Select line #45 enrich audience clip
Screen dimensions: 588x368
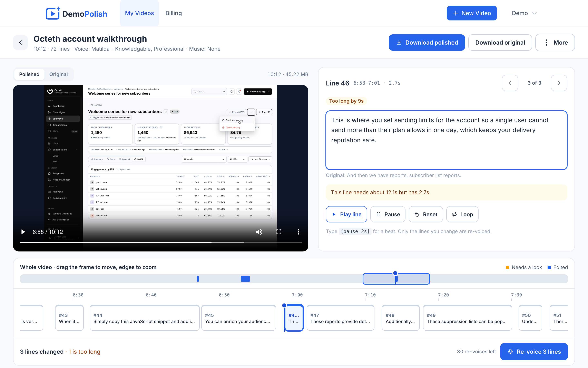(239, 318)
